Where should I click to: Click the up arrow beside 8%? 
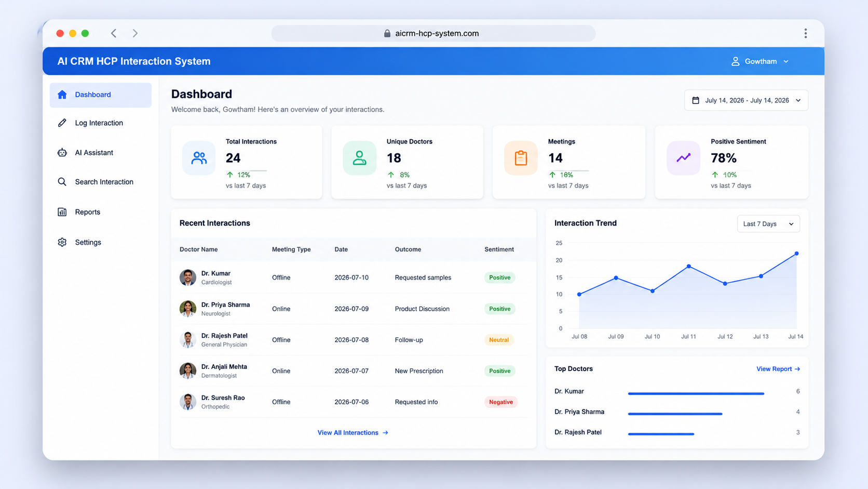(391, 175)
